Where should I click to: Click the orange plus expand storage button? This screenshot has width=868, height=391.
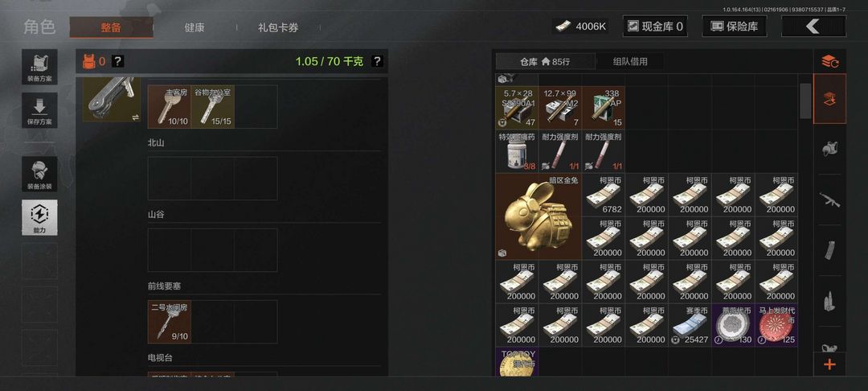(x=829, y=364)
